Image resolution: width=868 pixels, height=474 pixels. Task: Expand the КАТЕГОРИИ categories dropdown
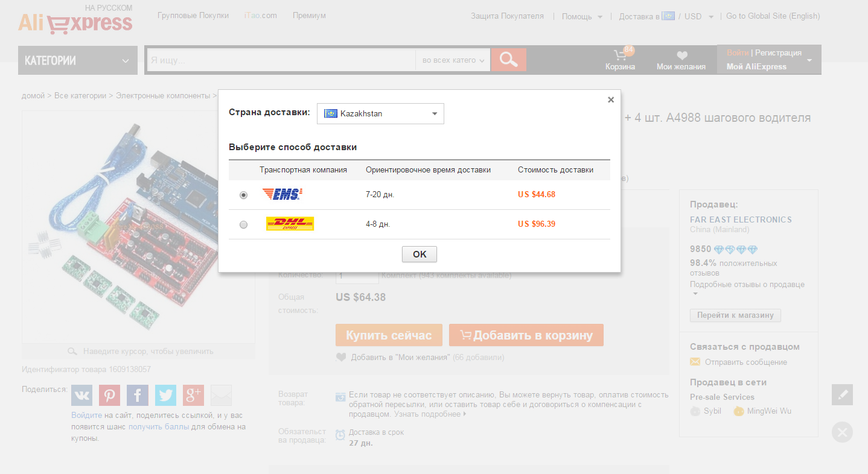pyautogui.click(x=77, y=60)
